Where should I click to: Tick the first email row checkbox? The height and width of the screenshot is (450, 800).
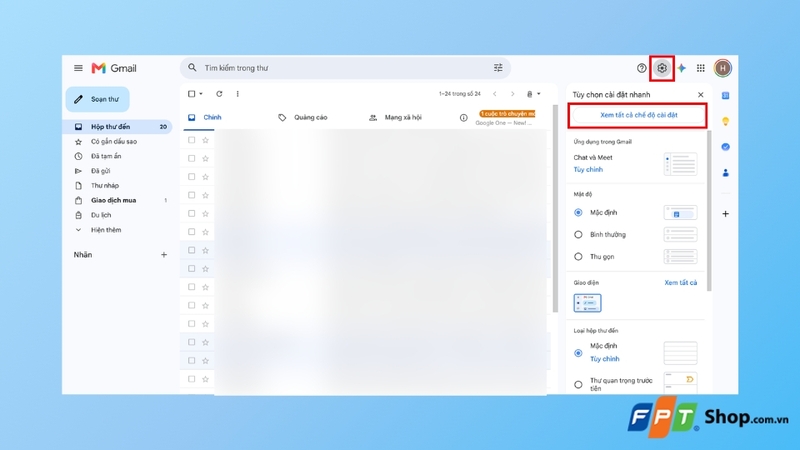click(x=191, y=140)
